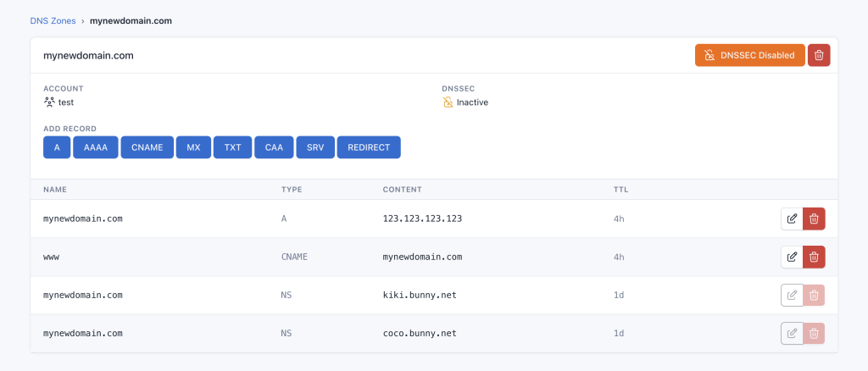Edit the A record for mynewdomain.com
Screen dimensions: 868x371
tap(792, 219)
